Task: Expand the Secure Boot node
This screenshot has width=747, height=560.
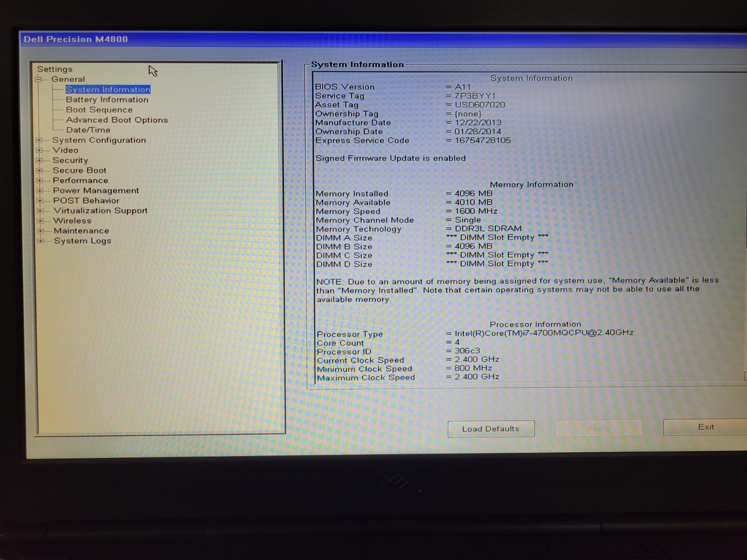Action: point(40,171)
